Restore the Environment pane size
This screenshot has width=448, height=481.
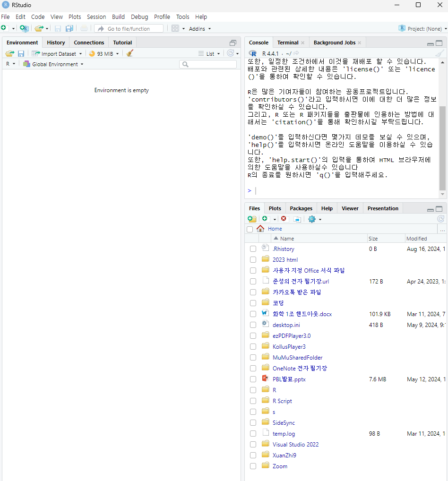[233, 43]
